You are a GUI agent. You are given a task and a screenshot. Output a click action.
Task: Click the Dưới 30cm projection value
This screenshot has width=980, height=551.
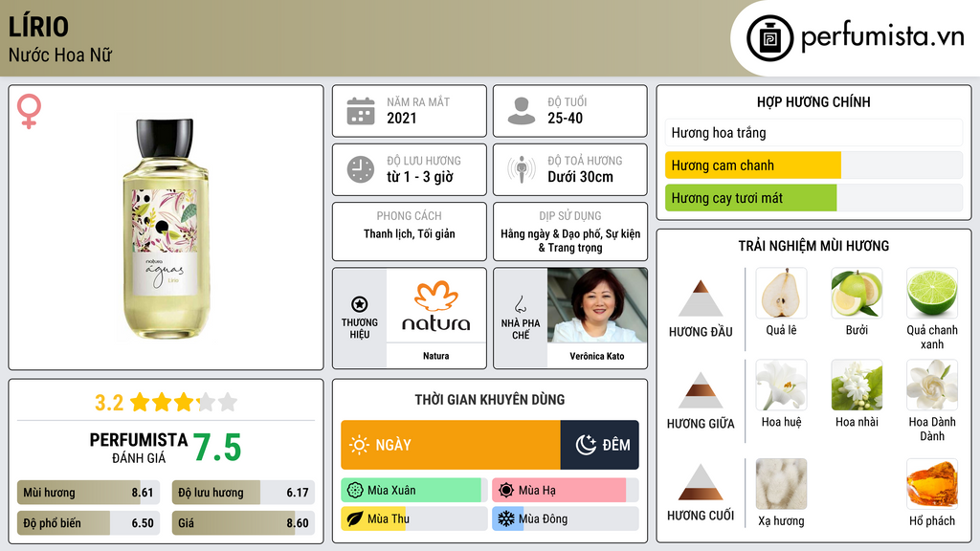pos(580,177)
